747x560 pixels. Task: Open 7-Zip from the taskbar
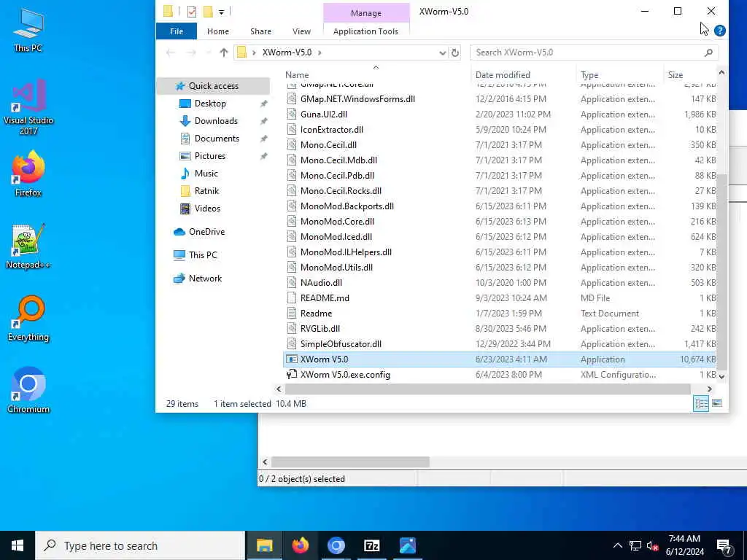point(371,545)
